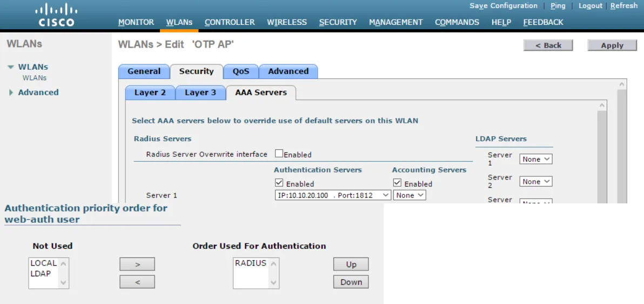Click the Apply button
This screenshot has height=304, width=644.
click(x=612, y=45)
